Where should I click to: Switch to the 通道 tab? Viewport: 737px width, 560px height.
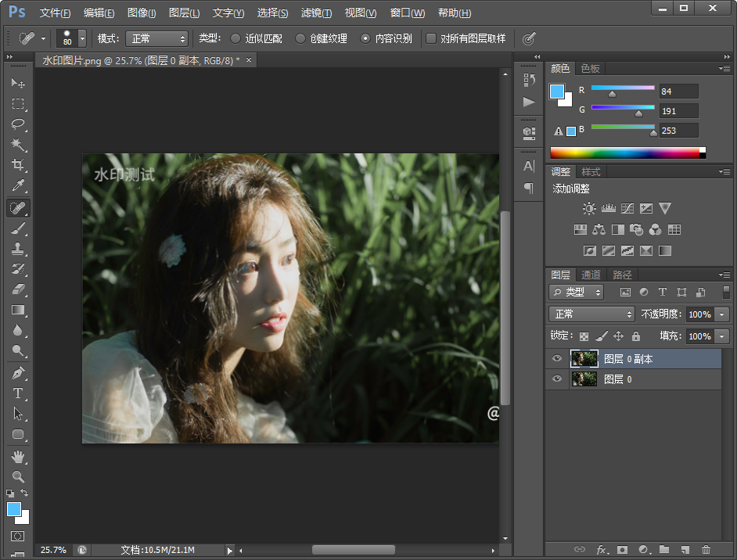591,275
